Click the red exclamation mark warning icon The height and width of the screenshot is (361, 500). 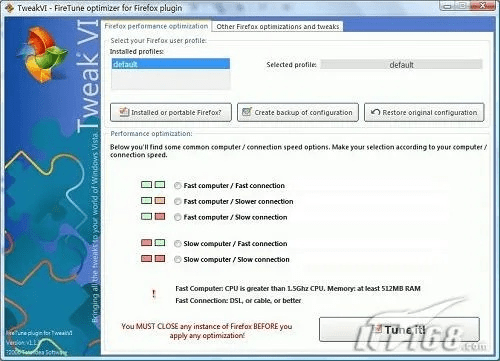pos(154,294)
